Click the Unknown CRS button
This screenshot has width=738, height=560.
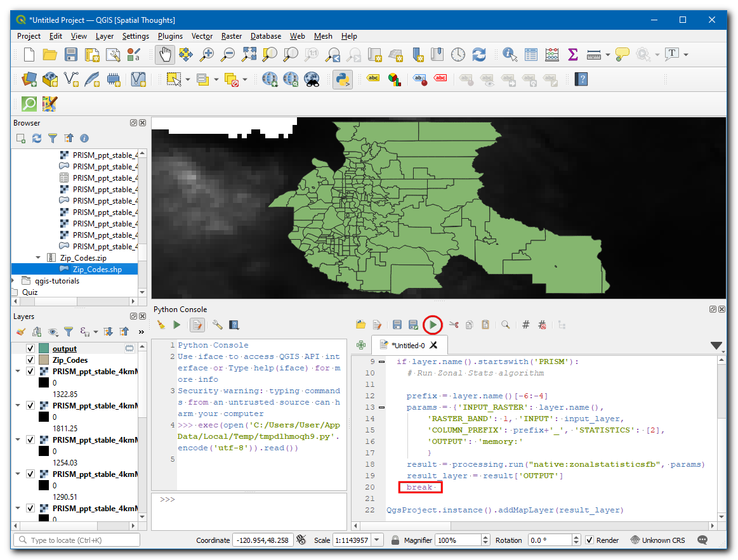click(x=658, y=540)
